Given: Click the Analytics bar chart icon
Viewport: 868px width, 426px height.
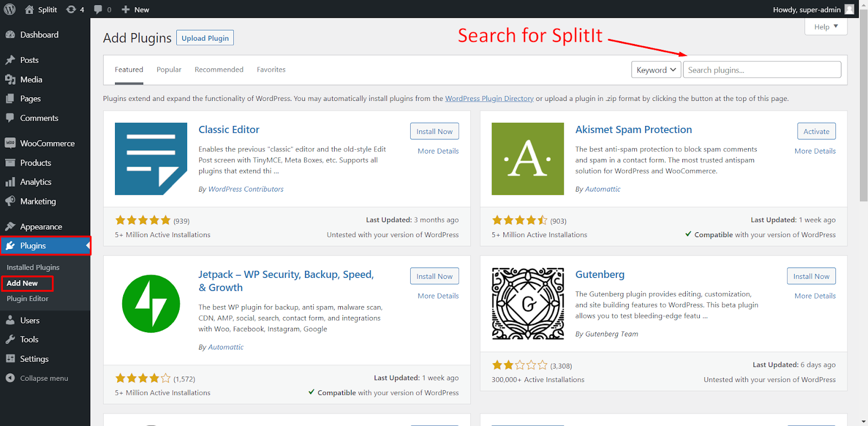Looking at the screenshot, I should 10,182.
